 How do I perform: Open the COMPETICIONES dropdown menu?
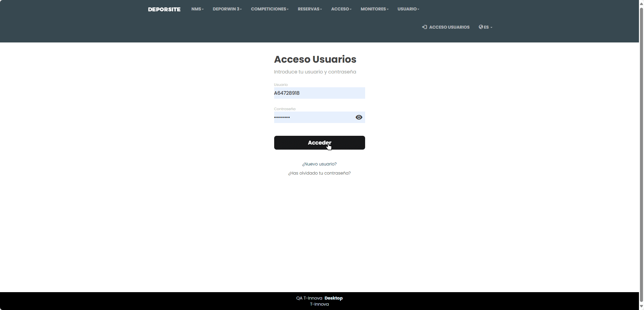(269, 9)
